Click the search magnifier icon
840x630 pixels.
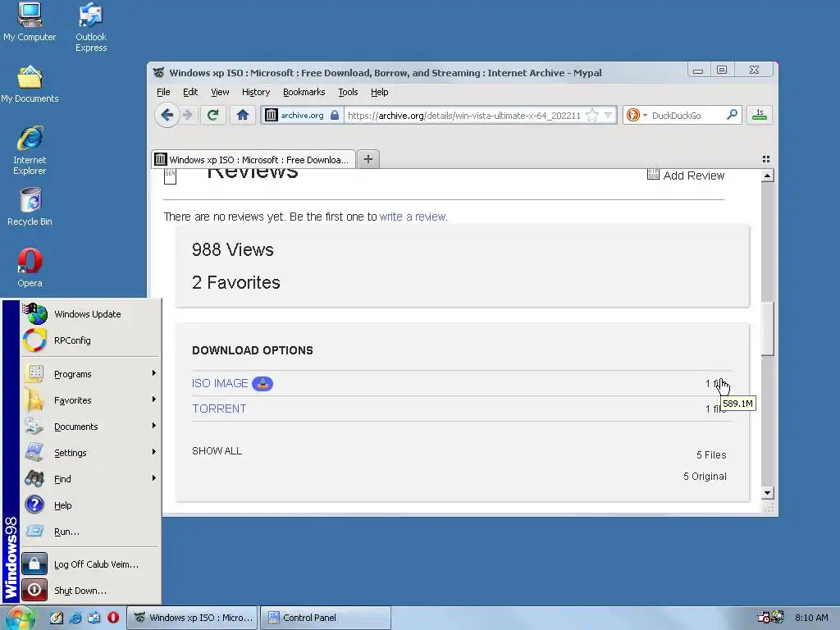click(732, 115)
